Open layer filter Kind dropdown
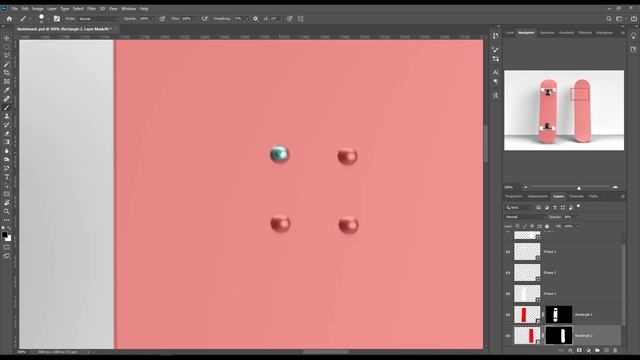640x360 pixels. [x=520, y=207]
